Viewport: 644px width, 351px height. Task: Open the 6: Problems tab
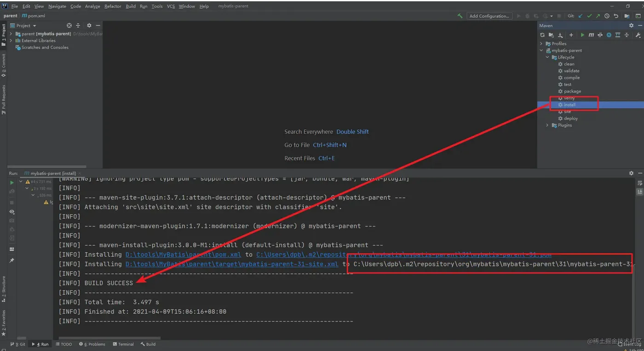tap(92, 344)
